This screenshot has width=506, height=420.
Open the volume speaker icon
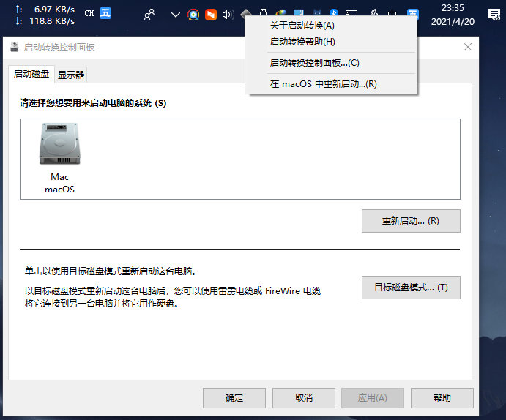point(228,15)
